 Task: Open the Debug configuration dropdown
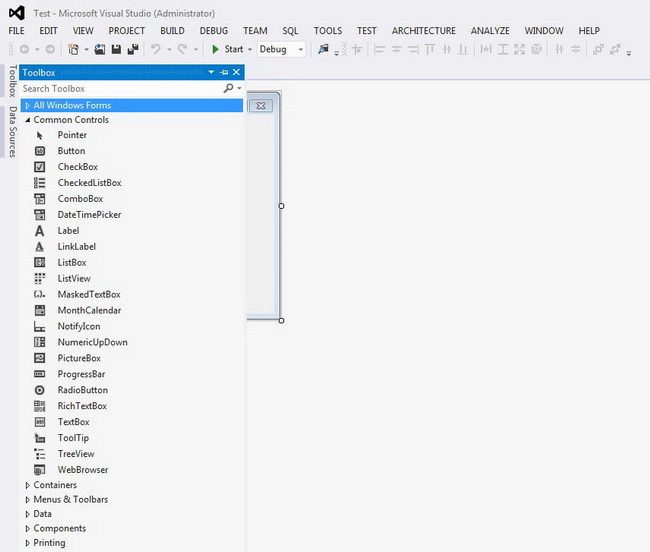click(281, 49)
